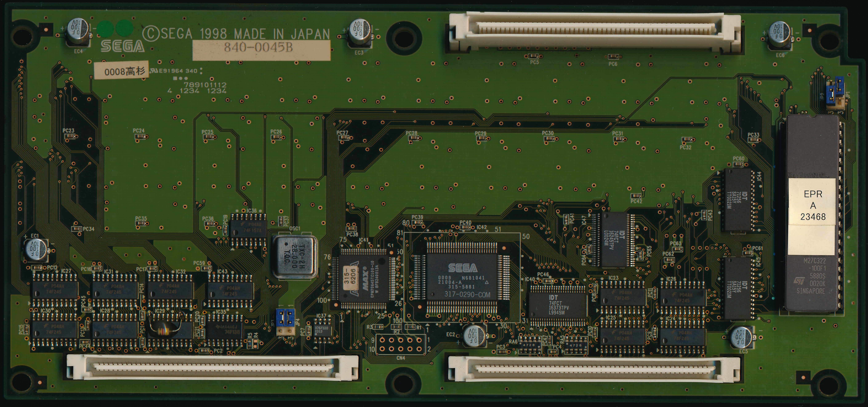The height and width of the screenshot is (407, 868).
Task: Click the 0008 inspection sticker
Action: tap(121, 71)
